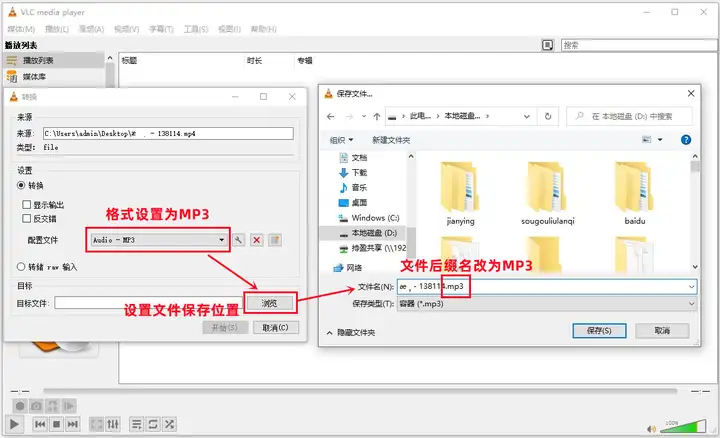Open the 视频(V) menu

pos(127,29)
